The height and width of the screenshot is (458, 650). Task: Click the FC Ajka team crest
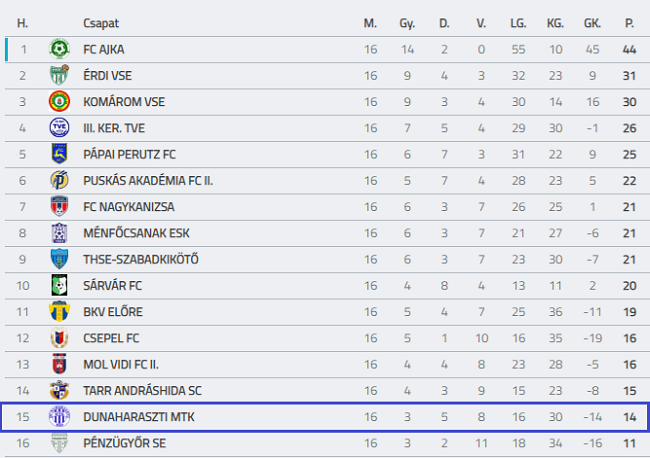59,48
